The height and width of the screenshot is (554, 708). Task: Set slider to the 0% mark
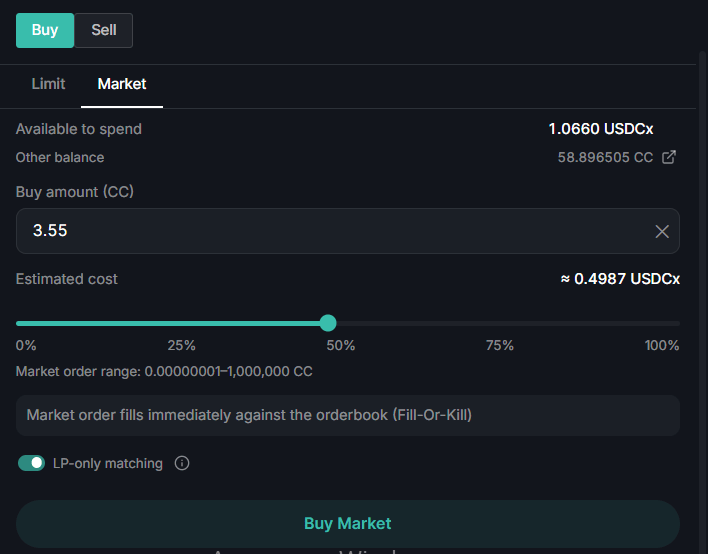(x=26, y=346)
